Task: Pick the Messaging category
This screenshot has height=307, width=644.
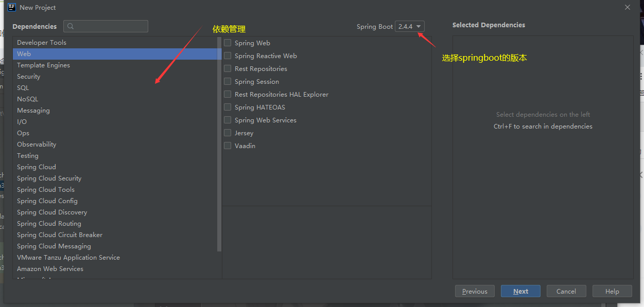Action: coord(115,111)
